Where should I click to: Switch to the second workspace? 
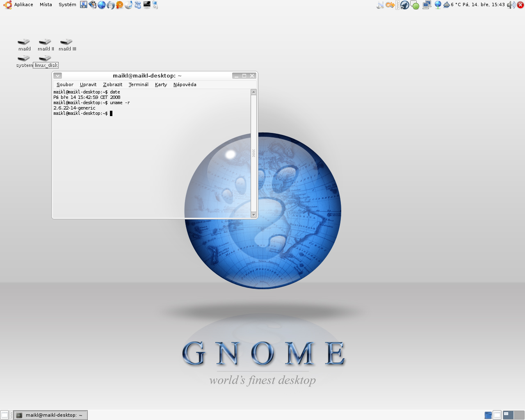click(x=519, y=415)
